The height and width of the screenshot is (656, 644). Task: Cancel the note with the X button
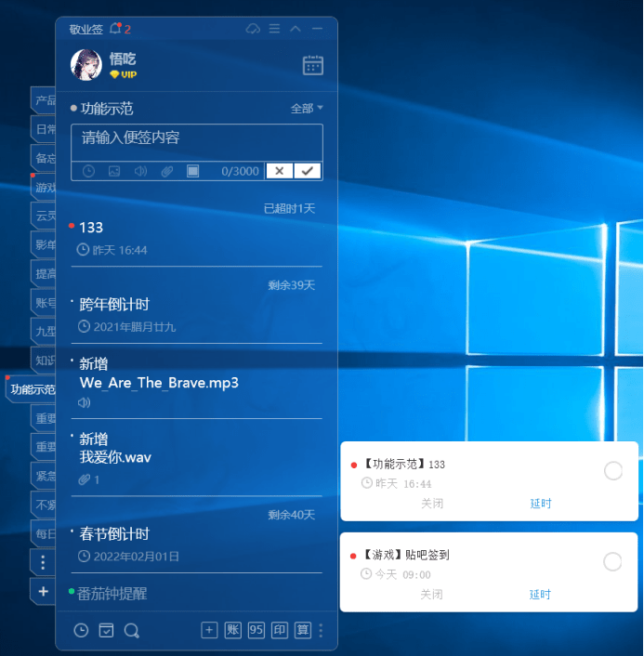click(279, 171)
